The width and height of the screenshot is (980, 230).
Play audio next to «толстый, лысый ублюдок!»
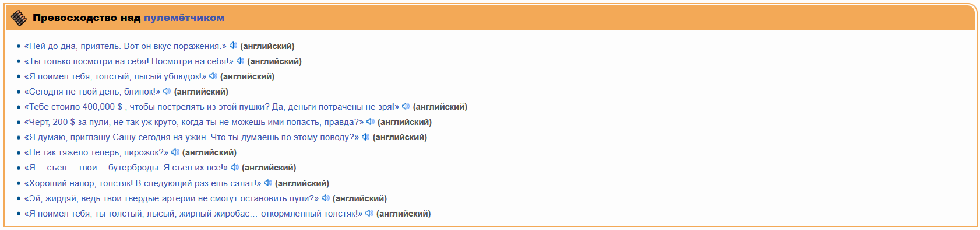pos(213,76)
